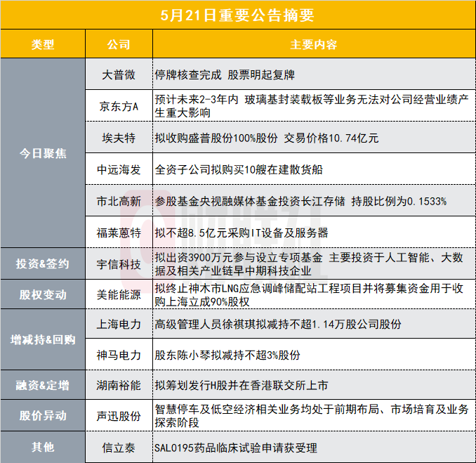
Task: Click the 股权变动 category cell
Action: [43, 294]
